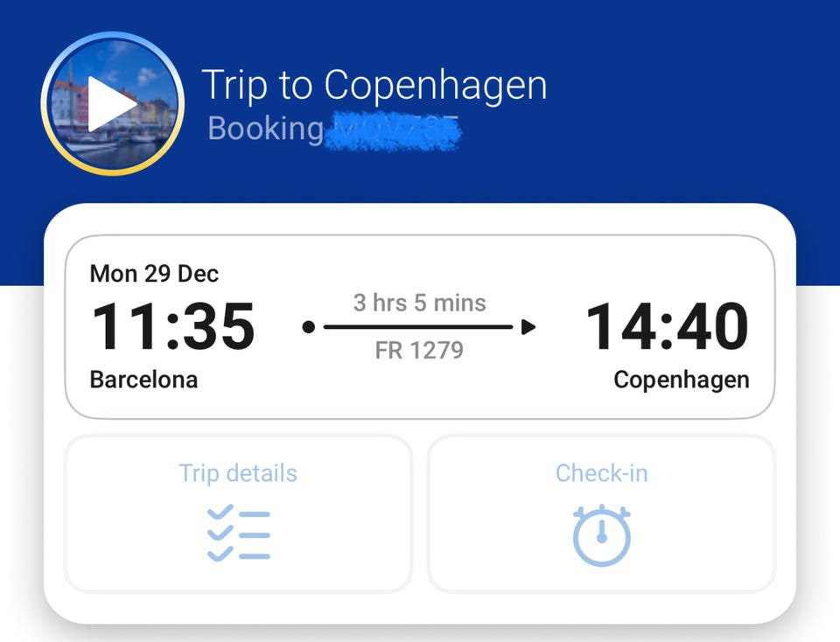The width and height of the screenshot is (840, 642).
Task: Select the Check-in text label
Action: tap(601, 473)
